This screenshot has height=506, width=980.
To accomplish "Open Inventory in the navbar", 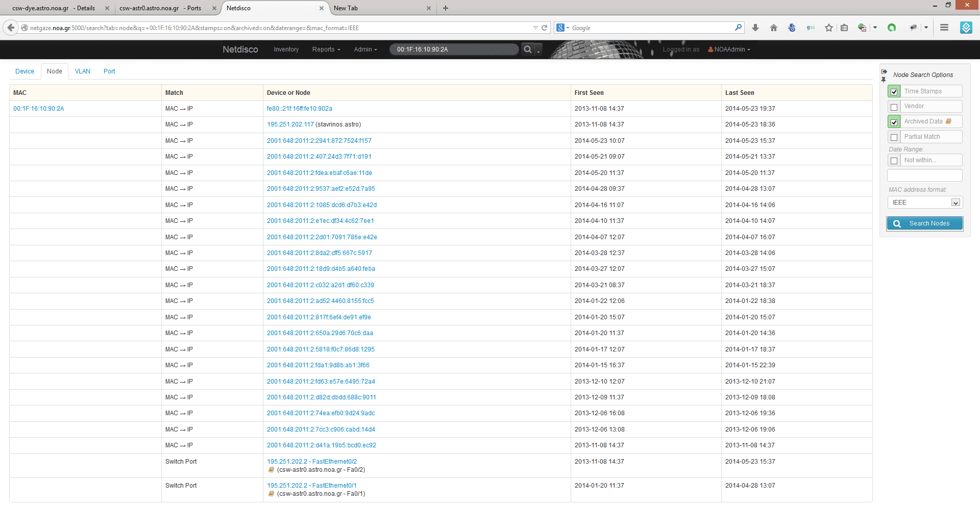I will tap(286, 49).
